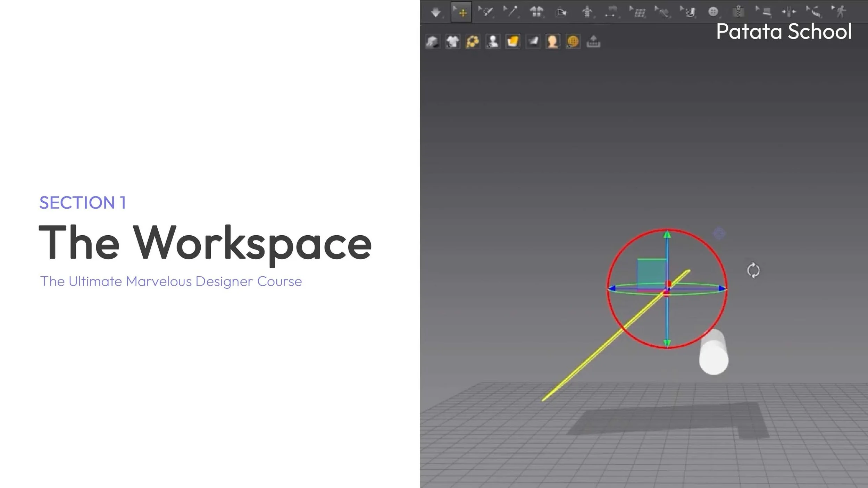
Task: Click the walking avatar motion icon
Action: (840, 12)
